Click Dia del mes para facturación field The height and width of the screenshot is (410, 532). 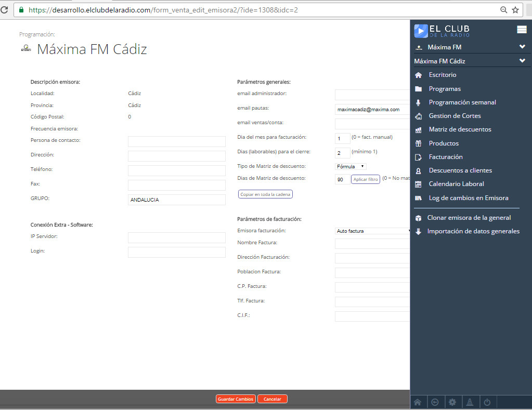tap(342, 138)
